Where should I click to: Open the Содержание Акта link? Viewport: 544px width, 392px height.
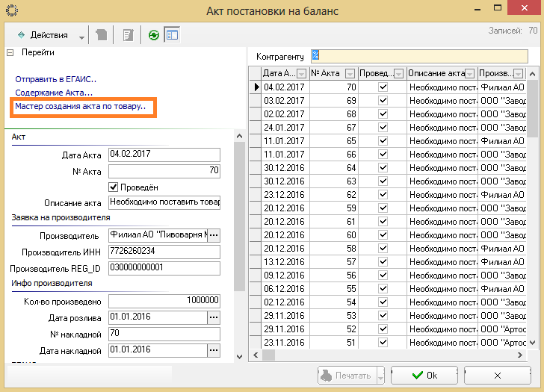(x=54, y=93)
